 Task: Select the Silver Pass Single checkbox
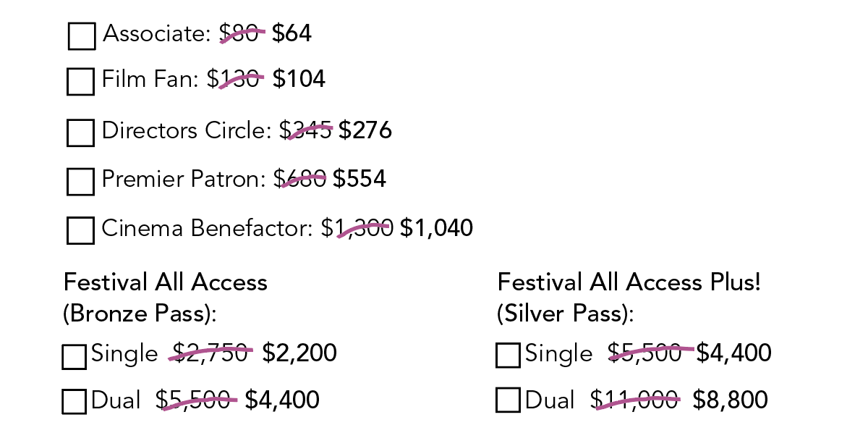509,356
